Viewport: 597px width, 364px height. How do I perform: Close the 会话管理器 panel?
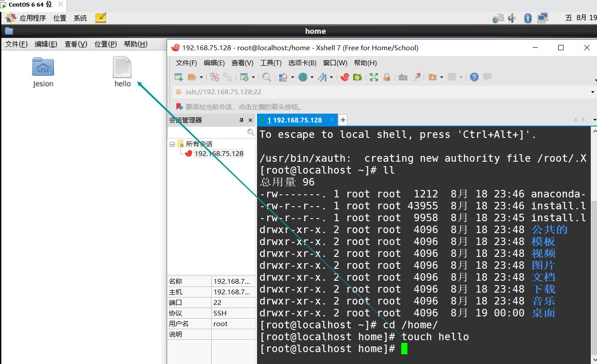click(x=250, y=120)
